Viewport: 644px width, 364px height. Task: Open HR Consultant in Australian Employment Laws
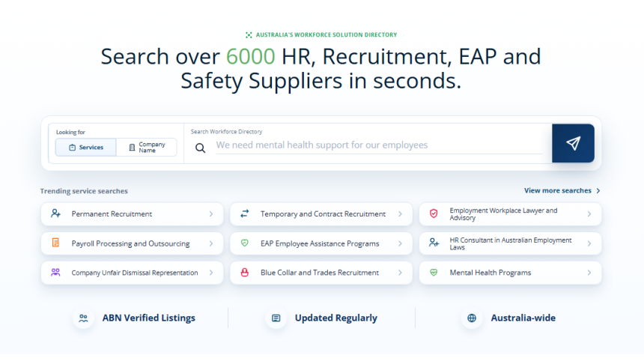pos(510,243)
